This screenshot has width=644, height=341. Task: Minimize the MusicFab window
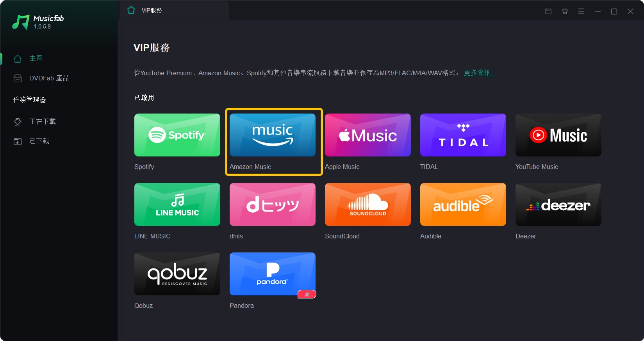[x=598, y=11]
